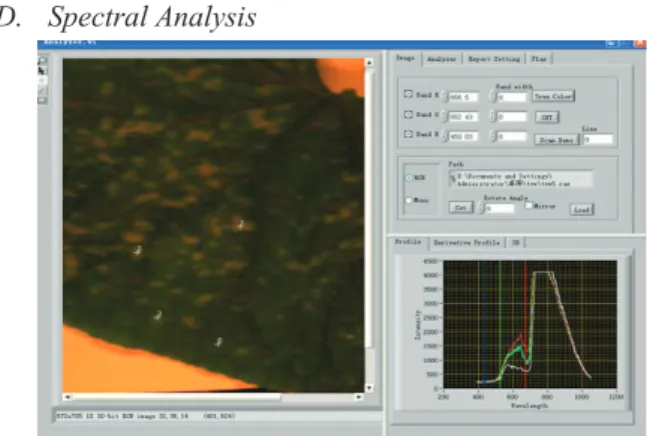Click the True Color button
This screenshot has height=436, width=647.
[x=553, y=96]
